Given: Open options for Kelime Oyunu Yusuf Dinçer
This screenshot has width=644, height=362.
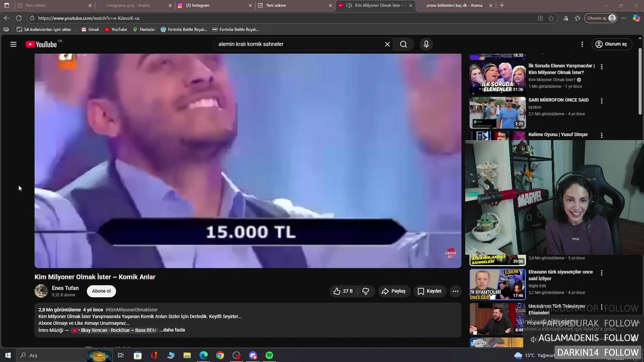Looking at the screenshot, I should coord(602,135).
